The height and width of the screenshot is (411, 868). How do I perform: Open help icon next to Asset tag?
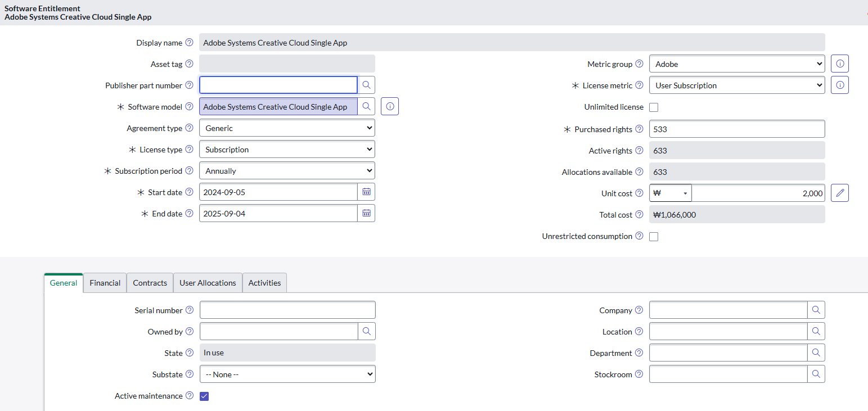pyautogui.click(x=189, y=64)
